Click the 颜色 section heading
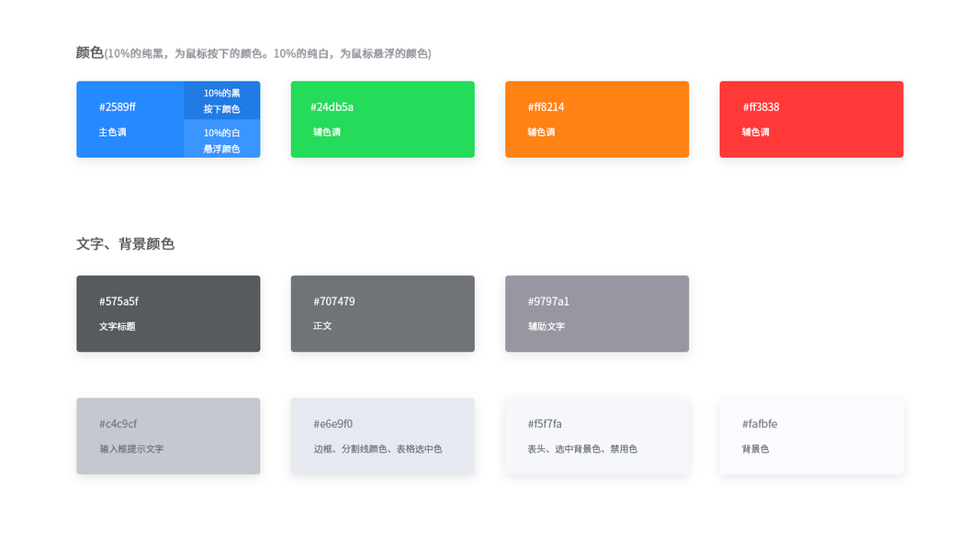This screenshot has width=980, height=551. (89, 52)
